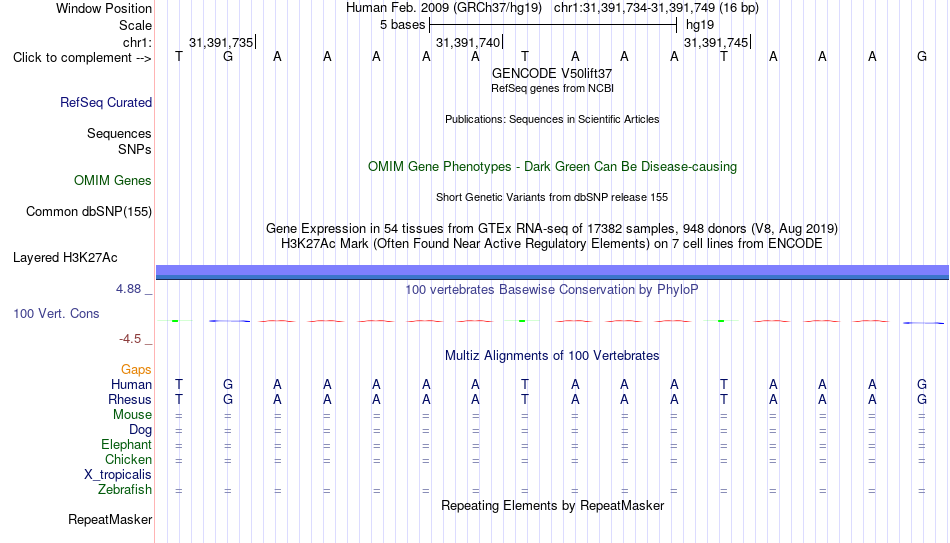This screenshot has width=950, height=543.
Task: Click 'RefSeq genes from NCBI' title
Action: pos(552,88)
